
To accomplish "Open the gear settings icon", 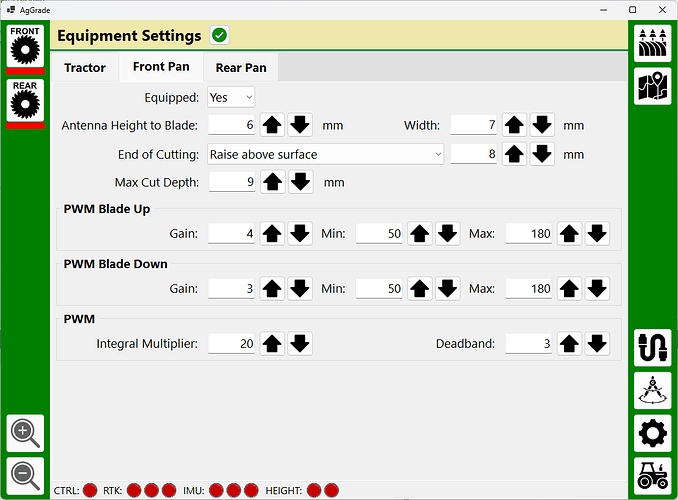I will click(652, 434).
